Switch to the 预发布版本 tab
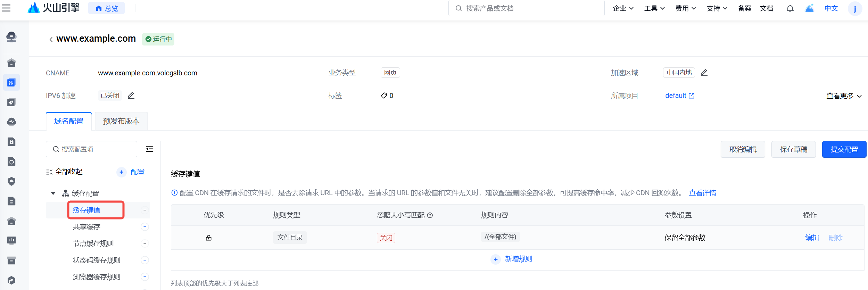The width and height of the screenshot is (868, 290). [x=121, y=121]
